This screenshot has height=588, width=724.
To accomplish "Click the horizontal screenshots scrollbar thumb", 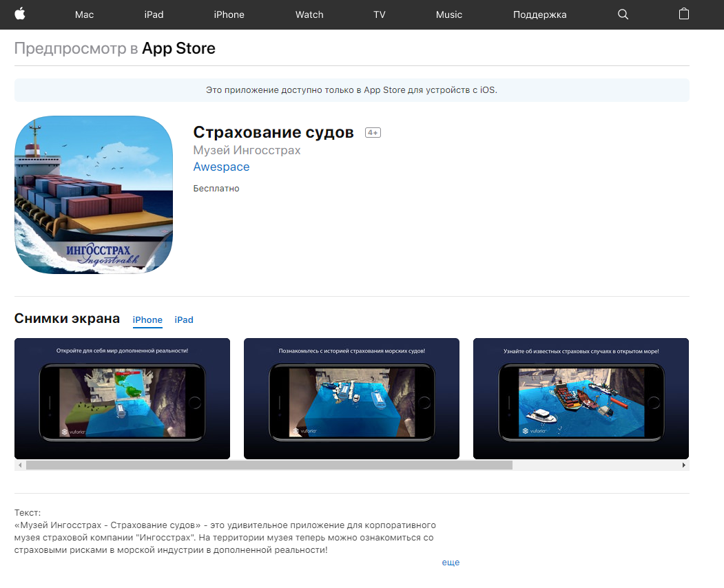I will pyautogui.click(x=269, y=465).
